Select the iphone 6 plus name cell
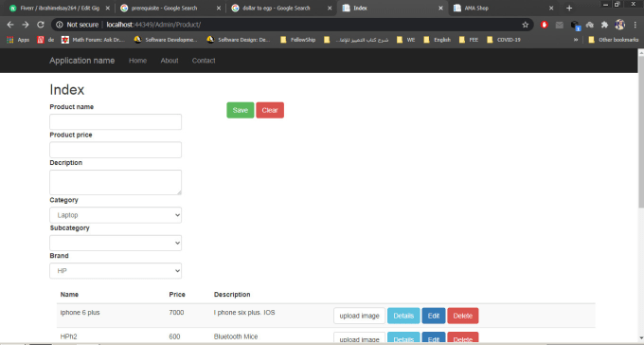Image resolution: width=644 pixels, height=345 pixels. 80,313
